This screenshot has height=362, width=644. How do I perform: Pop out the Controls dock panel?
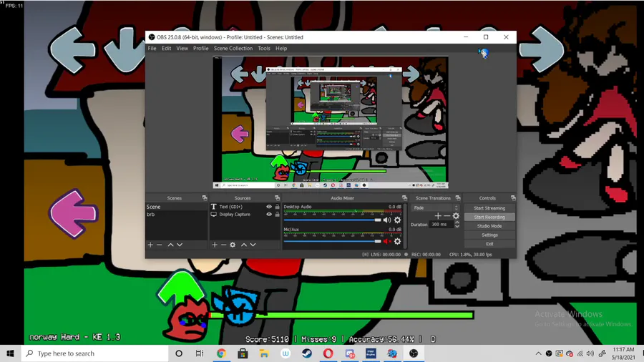(x=513, y=198)
